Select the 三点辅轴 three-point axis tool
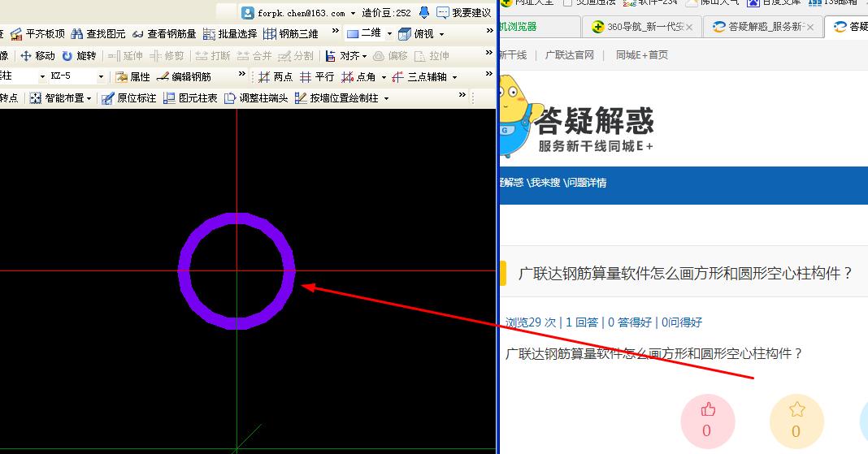This screenshot has height=454, width=868. [x=419, y=77]
